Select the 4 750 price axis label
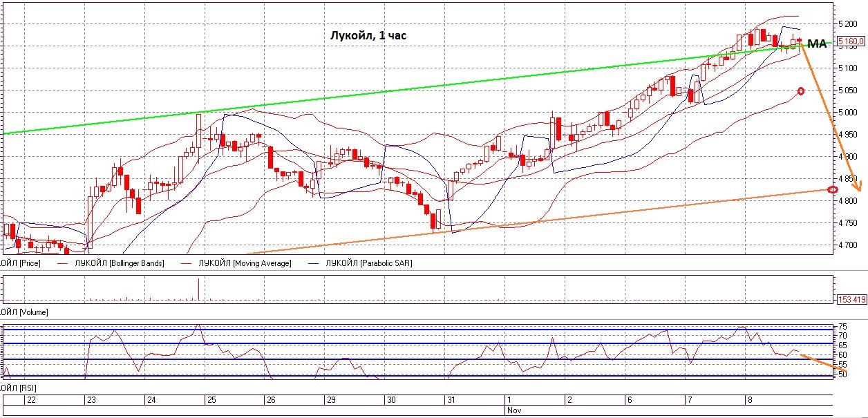 [849, 223]
